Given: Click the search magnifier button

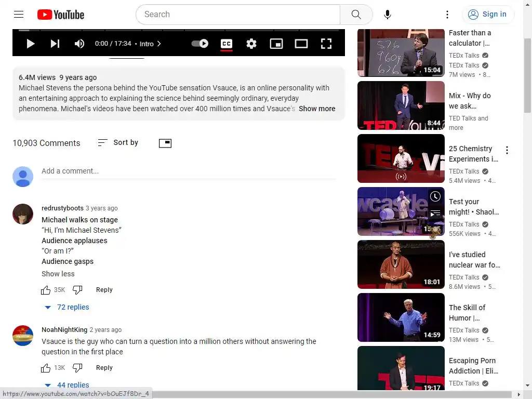Looking at the screenshot, I should point(356,14).
